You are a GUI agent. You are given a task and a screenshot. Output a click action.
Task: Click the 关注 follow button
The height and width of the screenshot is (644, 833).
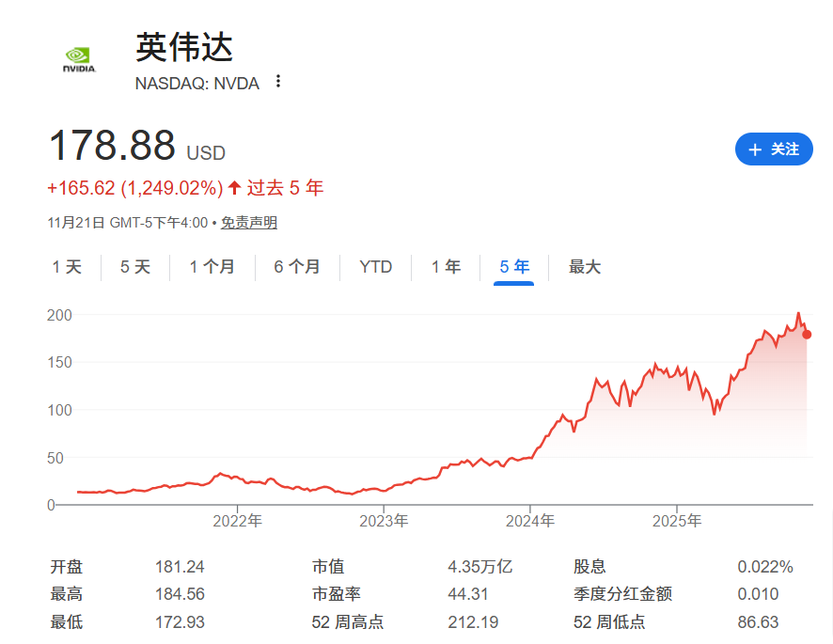773,149
